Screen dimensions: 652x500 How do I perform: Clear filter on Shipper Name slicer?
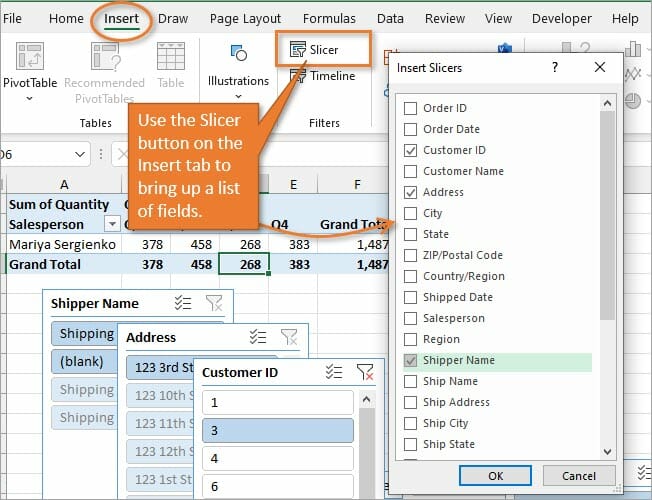pos(214,304)
